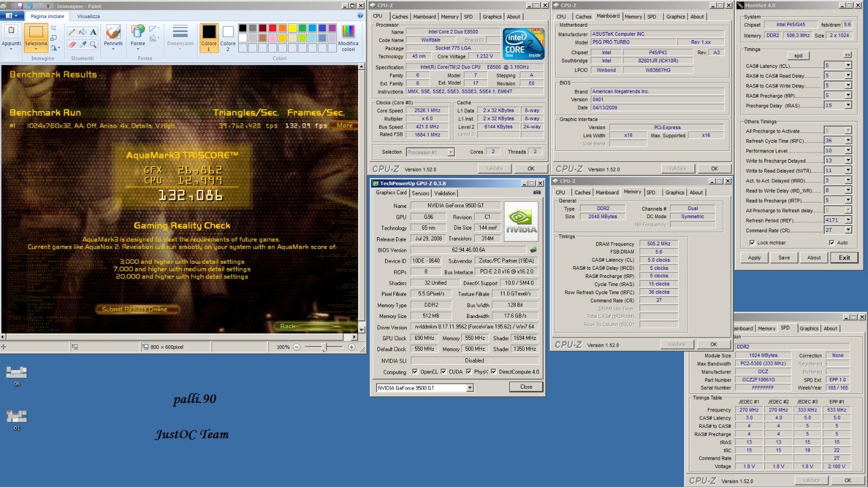Open Refresh Cycle Time (tRFC) dropdown
Screen dimensions: 868x488
848,141
